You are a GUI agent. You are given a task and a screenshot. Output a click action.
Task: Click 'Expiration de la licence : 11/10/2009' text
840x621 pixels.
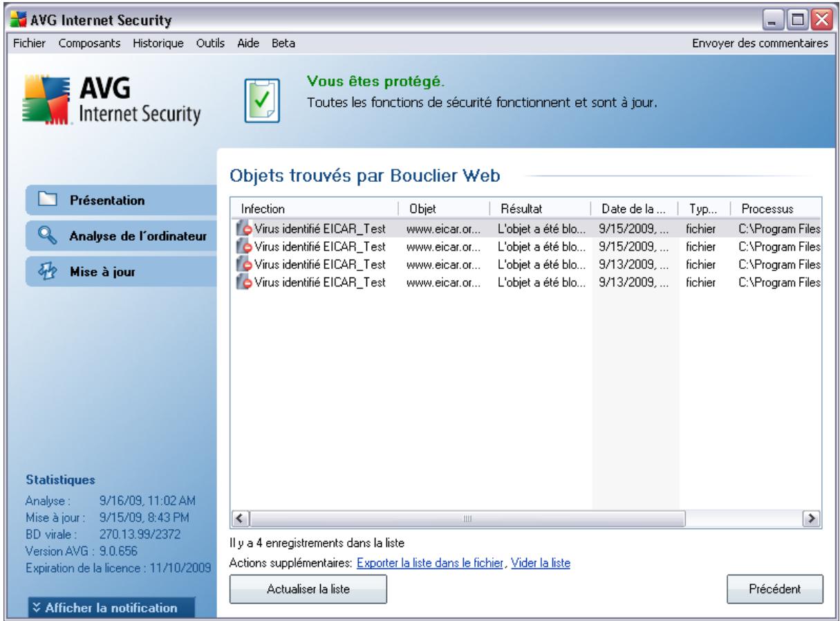pyautogui.click(x=118, y=568)
